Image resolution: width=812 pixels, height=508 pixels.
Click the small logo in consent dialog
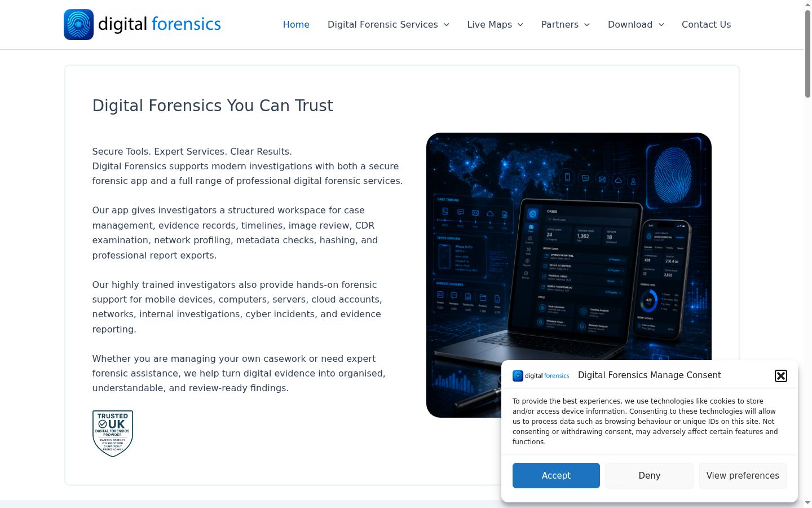pyautogui.click(x=541, y=376)
